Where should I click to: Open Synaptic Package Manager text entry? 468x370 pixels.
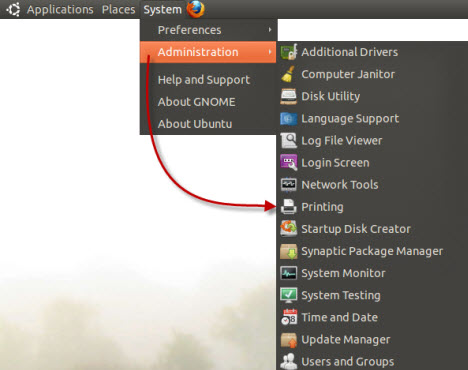coord(372,251)
